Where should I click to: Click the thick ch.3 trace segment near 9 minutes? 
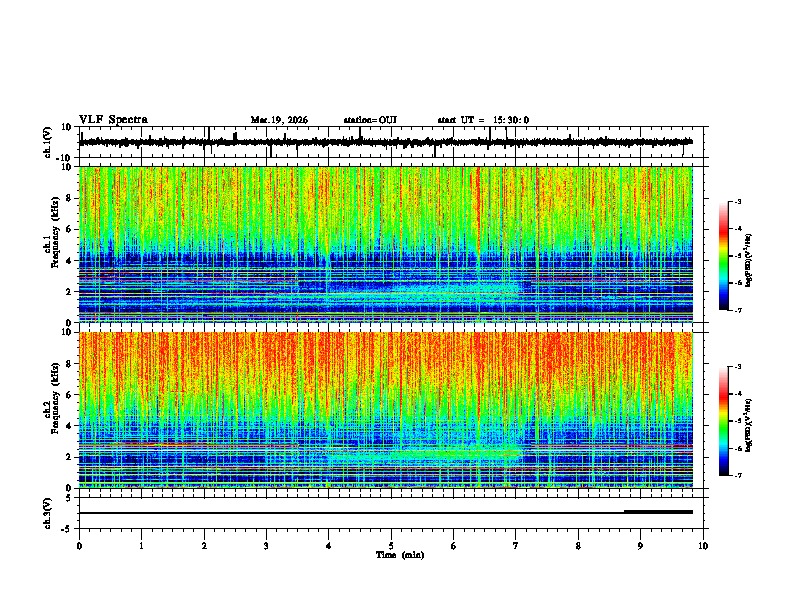[659, 512]
